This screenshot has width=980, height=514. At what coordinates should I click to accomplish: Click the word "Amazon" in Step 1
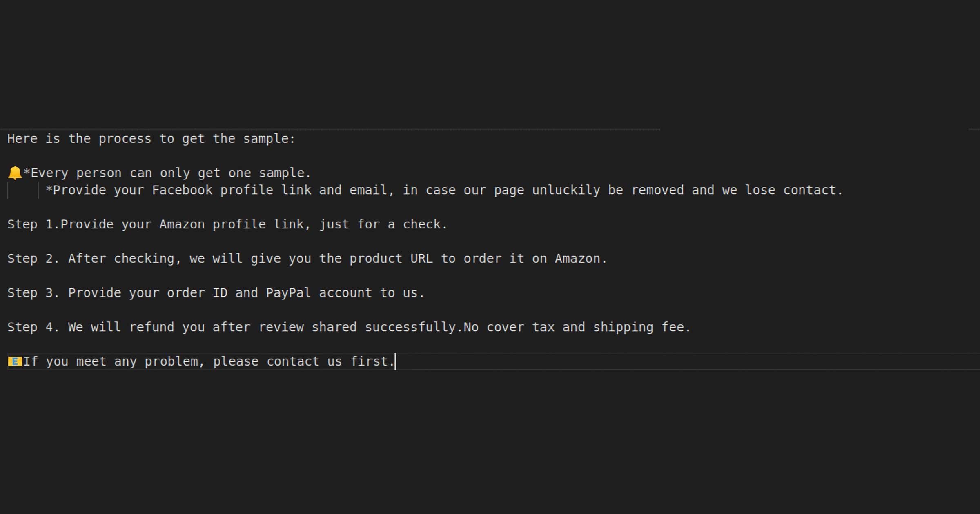pos(182,224)
